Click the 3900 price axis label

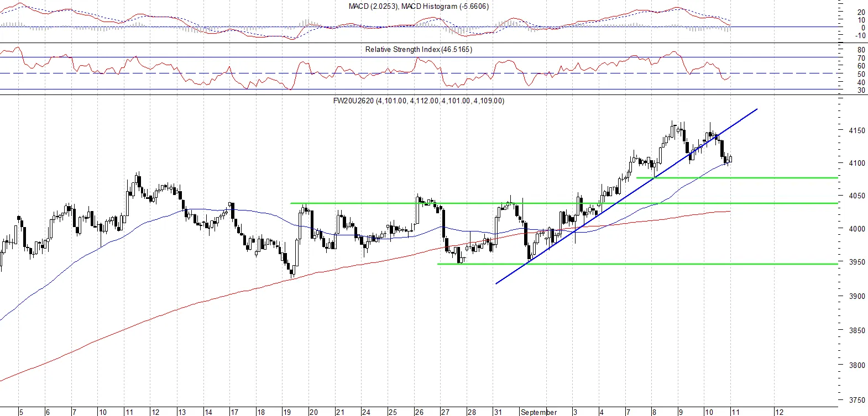pos(857,296)
